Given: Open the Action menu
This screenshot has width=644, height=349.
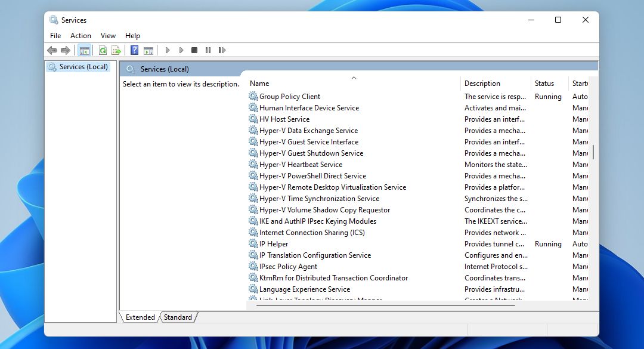Looking at the screenshot, I should pyautogui.click(x=80, y=36).
